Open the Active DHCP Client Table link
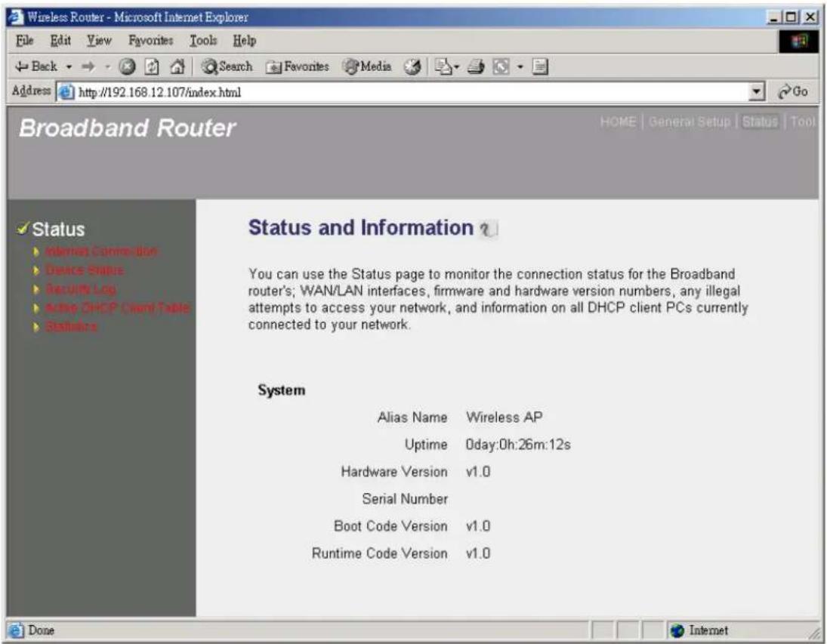The width and height of the screenshot is (827, 644). pos(117,308)
